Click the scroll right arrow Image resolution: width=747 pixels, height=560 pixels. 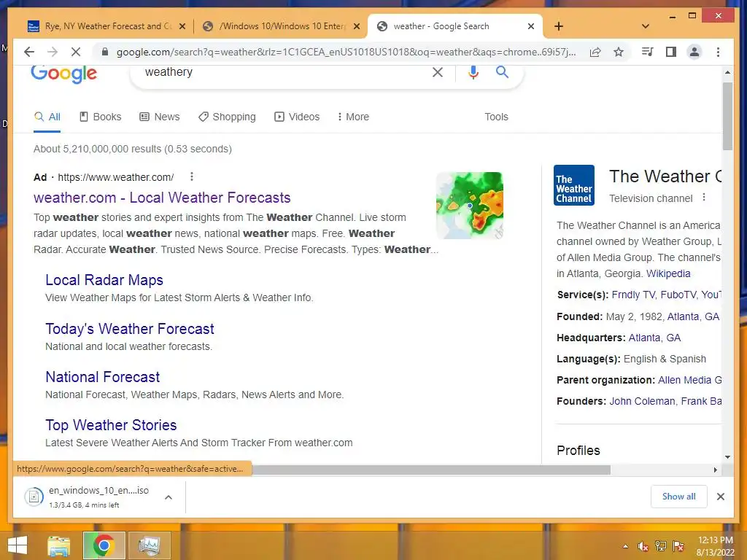715,470
